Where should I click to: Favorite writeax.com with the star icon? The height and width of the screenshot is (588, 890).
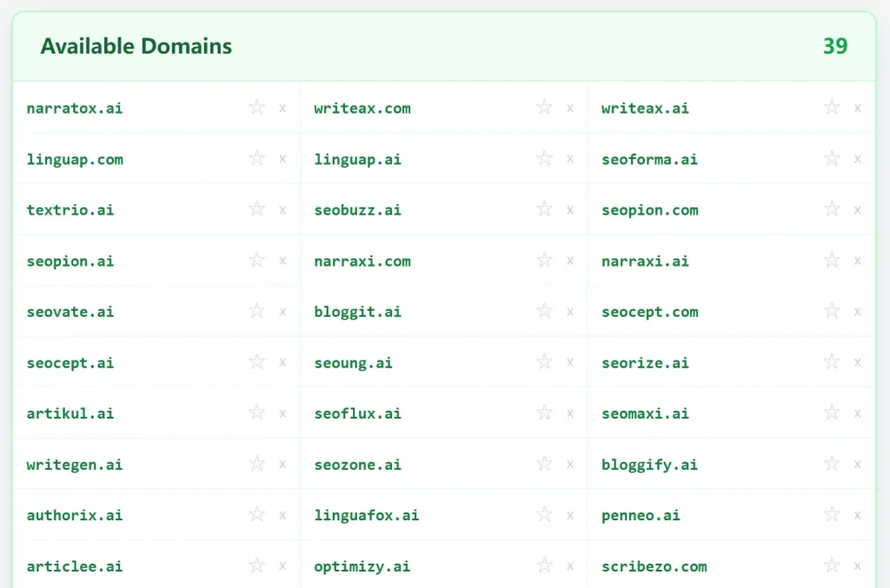[x=544, y=108]
